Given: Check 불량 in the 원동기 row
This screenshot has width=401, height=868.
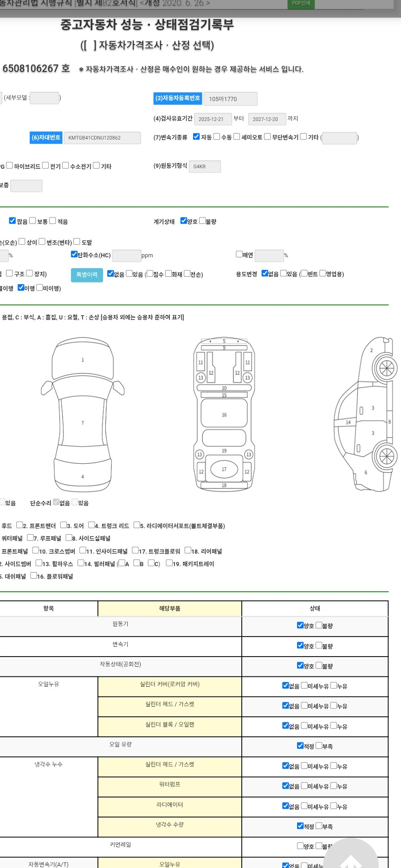Looking at the screenshot, I should [x=319, y=625].
